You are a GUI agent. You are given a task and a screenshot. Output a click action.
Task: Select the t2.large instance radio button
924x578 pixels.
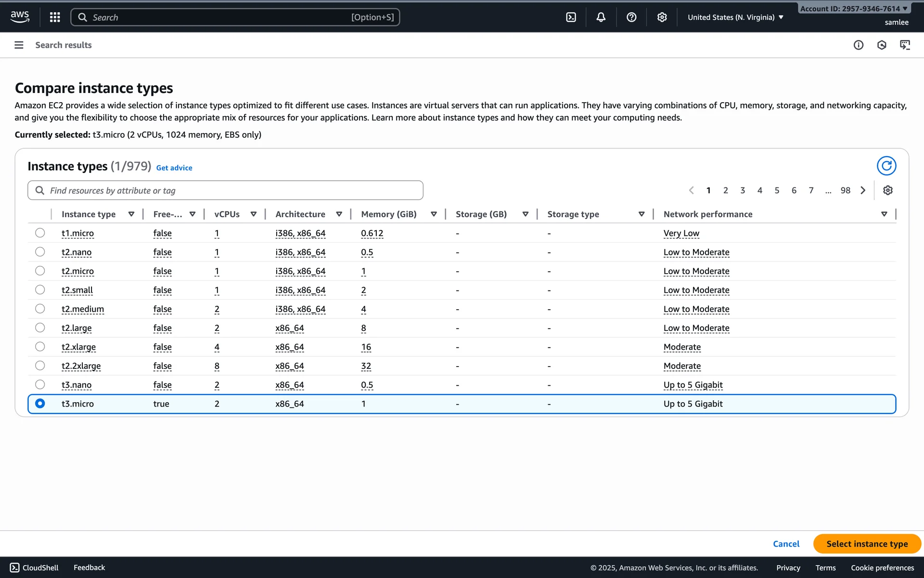coord(40,328)
